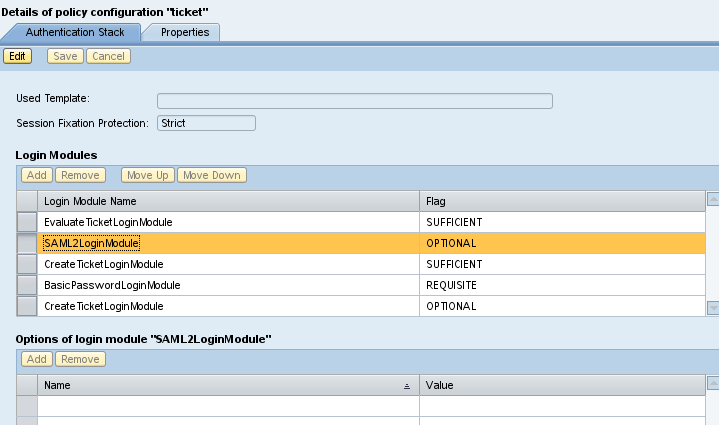Click Remove in the SAML2LoginModule options toolbar
719x425 pixels.
tap(79, 359)
